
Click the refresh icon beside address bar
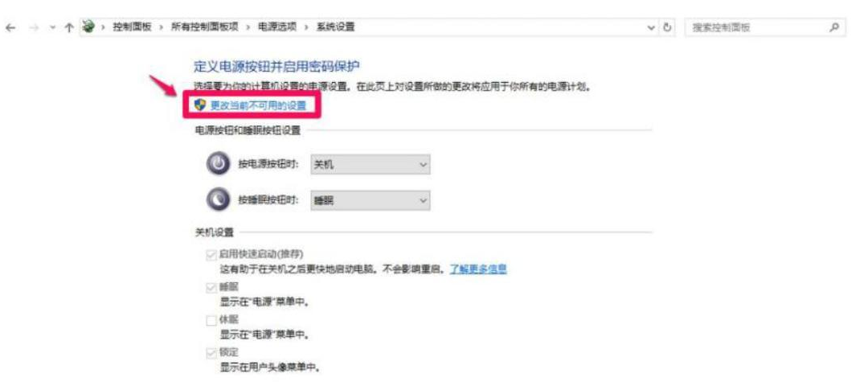[x=667, y=27]
